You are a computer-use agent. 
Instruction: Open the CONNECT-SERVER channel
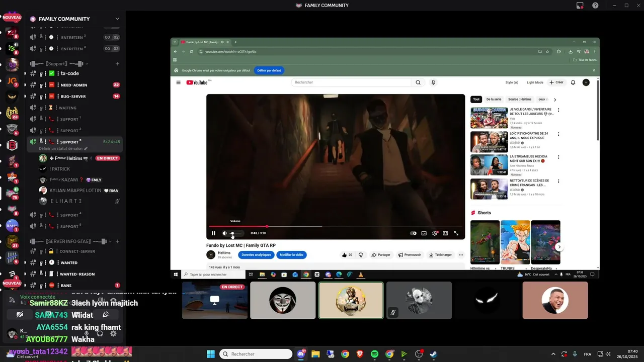coord(75,251)
